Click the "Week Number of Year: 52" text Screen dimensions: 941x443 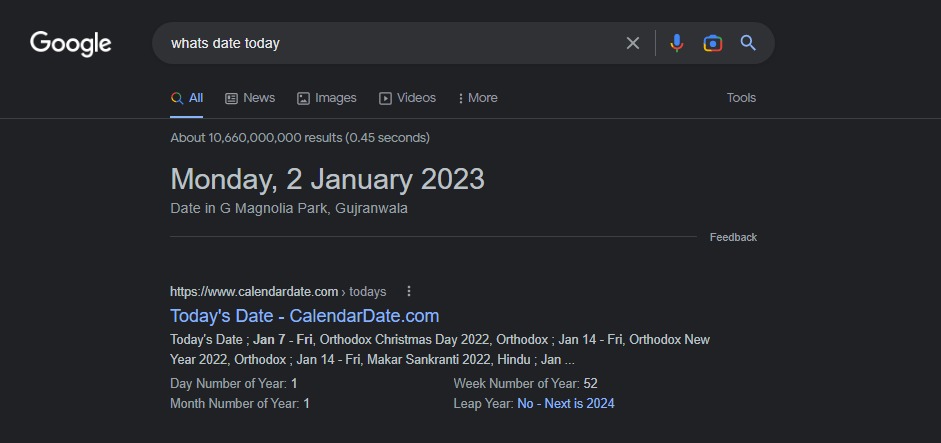525,384
